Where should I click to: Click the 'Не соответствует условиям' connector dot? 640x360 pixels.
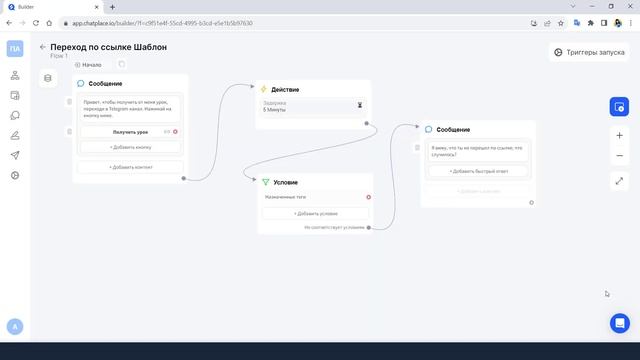point(369,228)
